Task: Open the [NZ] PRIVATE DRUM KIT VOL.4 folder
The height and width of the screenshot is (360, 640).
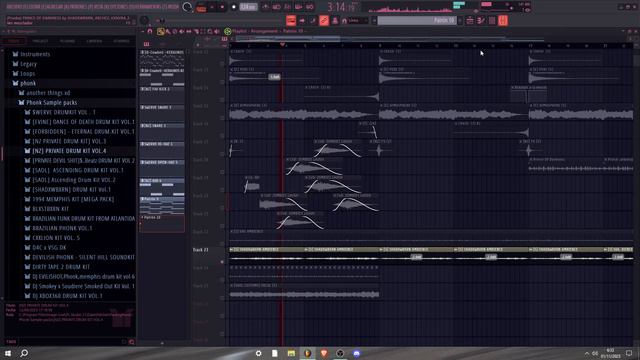Action: point(69,151)
